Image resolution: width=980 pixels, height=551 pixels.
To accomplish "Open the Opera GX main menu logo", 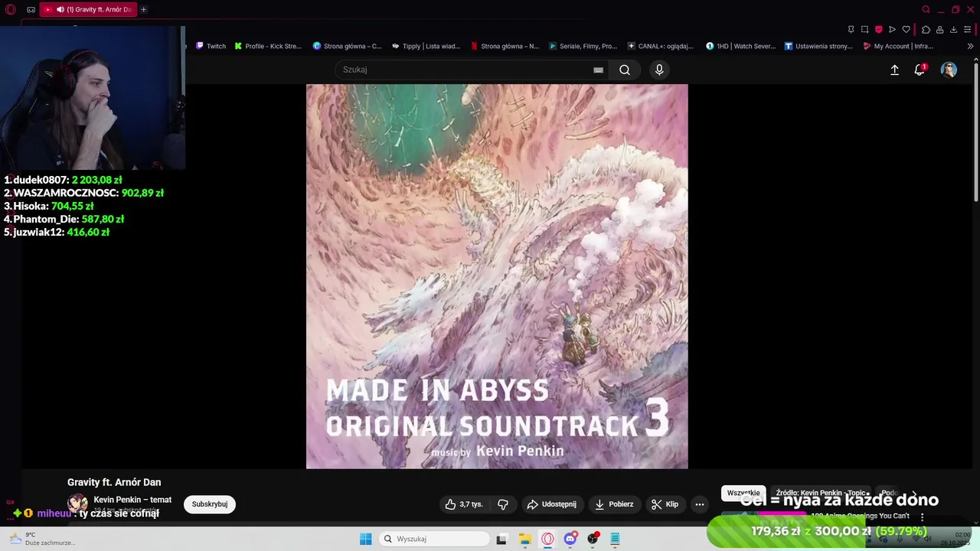I will pos(11,10).
